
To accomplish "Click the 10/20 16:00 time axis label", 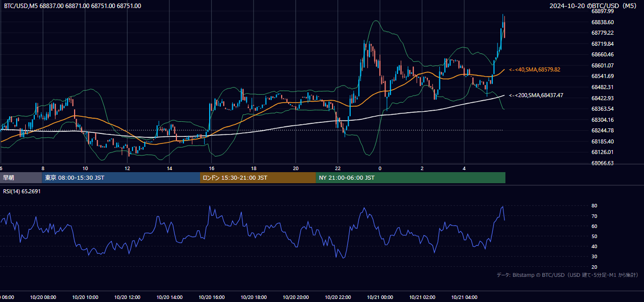I will [212, 297].
